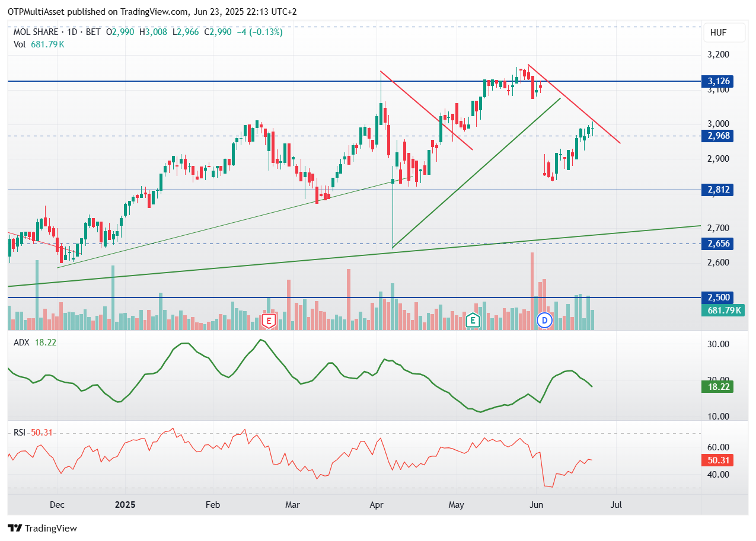The image size is (756, 541).
Task: Click the ADX indicator legend name
Action: click(x=22, y=342)
